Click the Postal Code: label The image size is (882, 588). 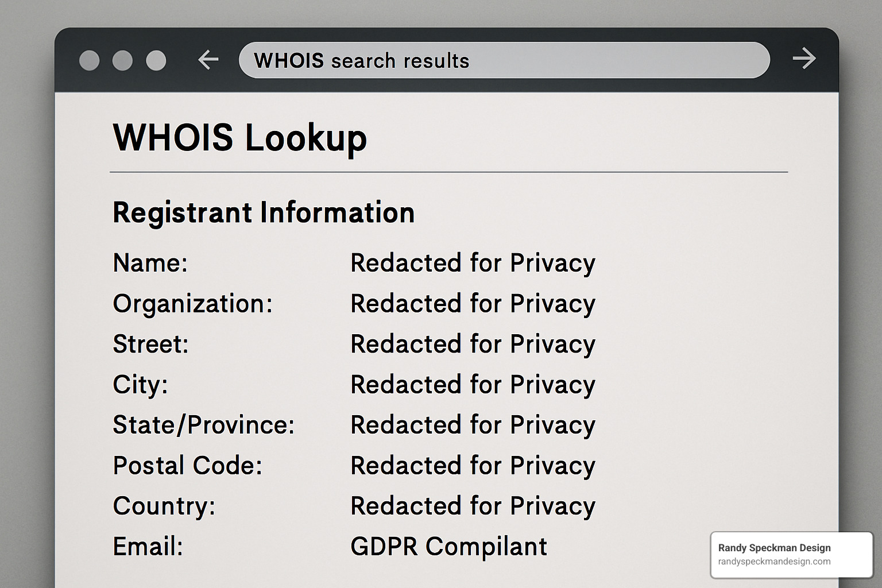coord(188,466)
